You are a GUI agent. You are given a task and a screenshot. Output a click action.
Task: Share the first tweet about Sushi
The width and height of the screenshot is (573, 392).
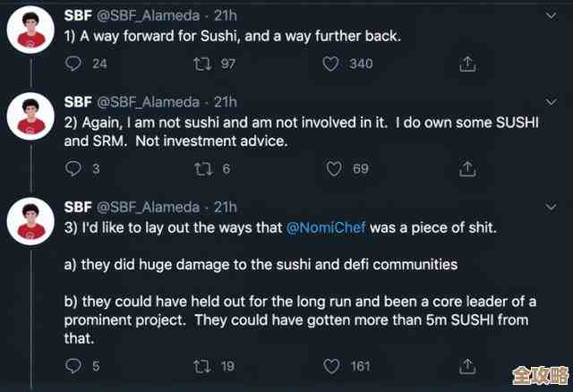(466, 64)
